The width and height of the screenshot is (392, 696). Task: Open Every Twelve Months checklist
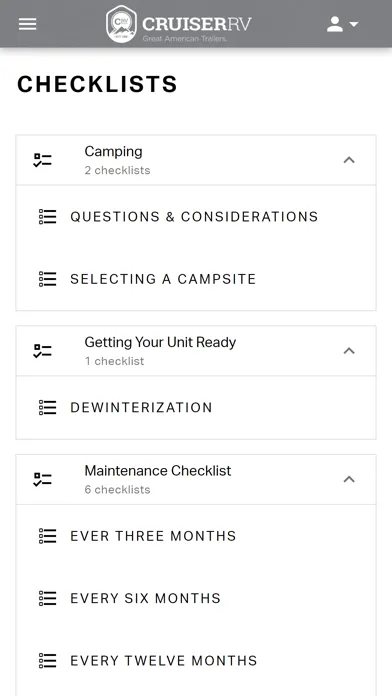click(x=196, y=660)
